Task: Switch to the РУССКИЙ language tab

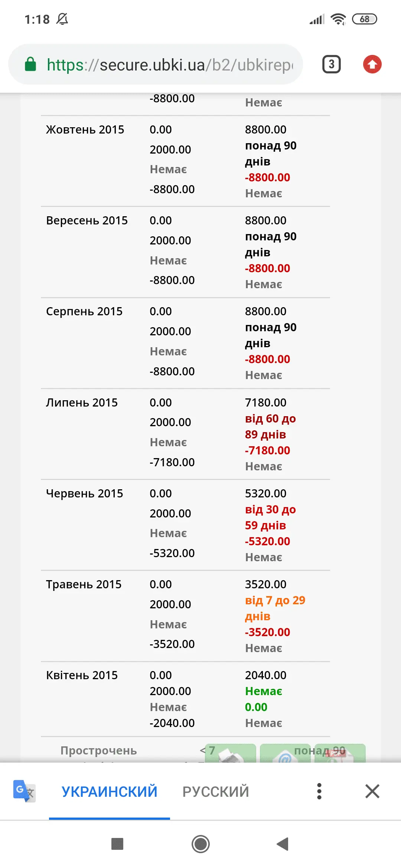Action: [x=216, y=792]
